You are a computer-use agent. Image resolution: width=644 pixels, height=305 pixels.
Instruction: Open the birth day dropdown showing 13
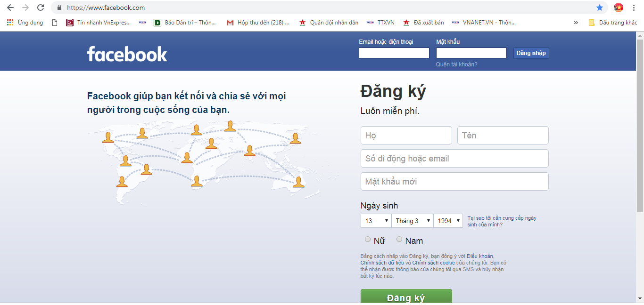click(376, 220)
